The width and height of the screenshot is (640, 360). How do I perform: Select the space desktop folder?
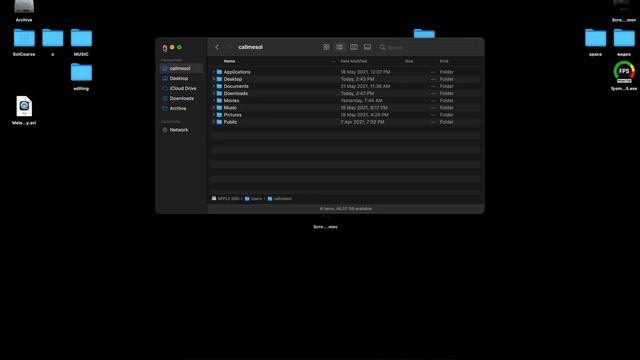pos(596,42)
